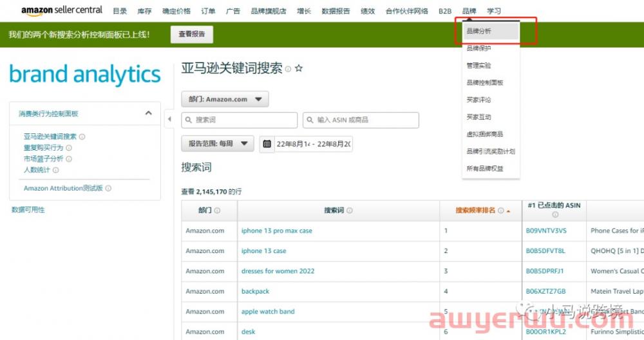Screen dimensions: 644x340
Task: Click the info icon beside 人数统计
Action: point(55,170)
